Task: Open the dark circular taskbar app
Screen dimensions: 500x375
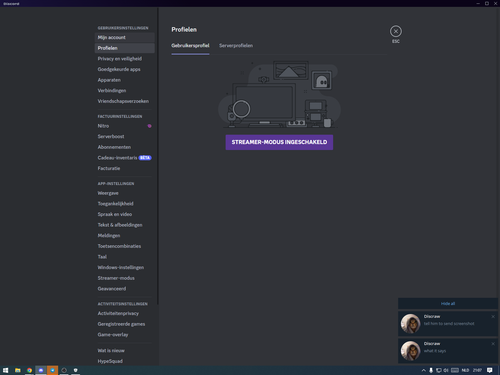Action: [64, 370]
